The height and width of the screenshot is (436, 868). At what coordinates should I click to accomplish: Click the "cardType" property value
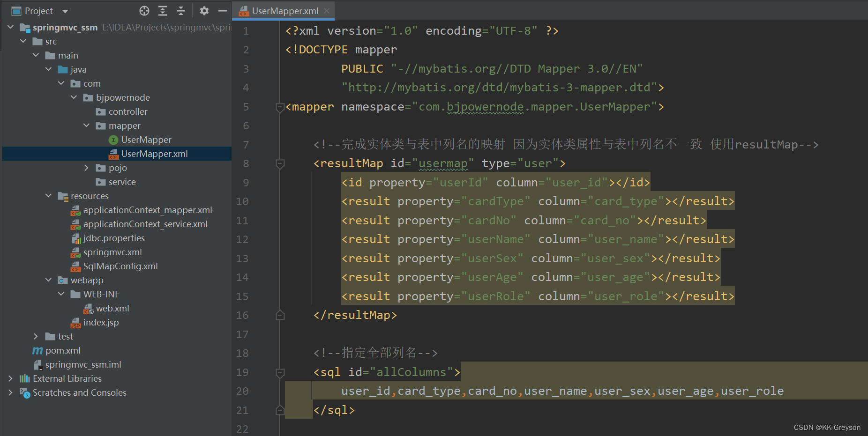click(x=496, y=201)
